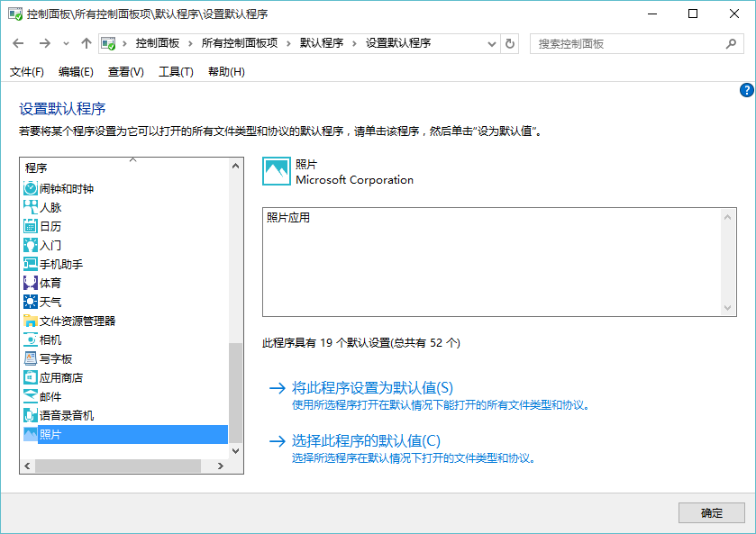Open the 工具(T) menu
Screen dimensions: 756x534
coord(176,72)
